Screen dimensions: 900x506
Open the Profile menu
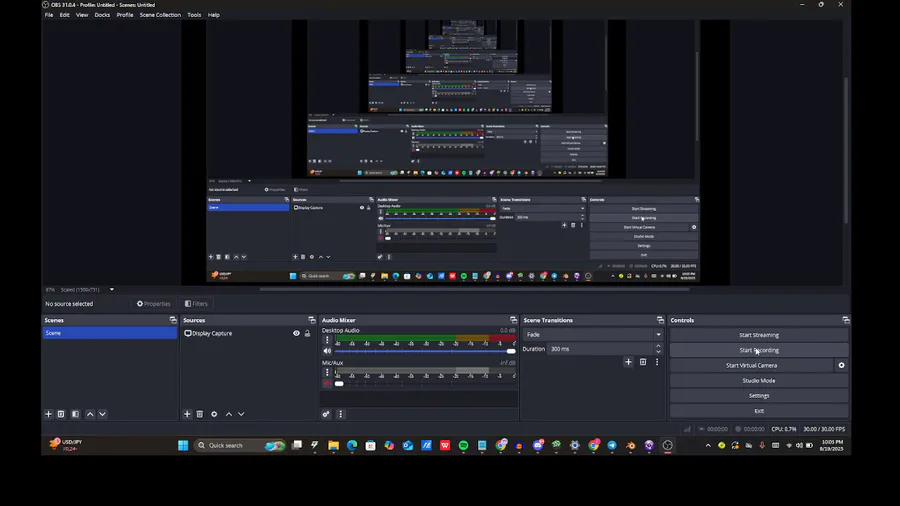pyautogui.click(x=125, y=15)
